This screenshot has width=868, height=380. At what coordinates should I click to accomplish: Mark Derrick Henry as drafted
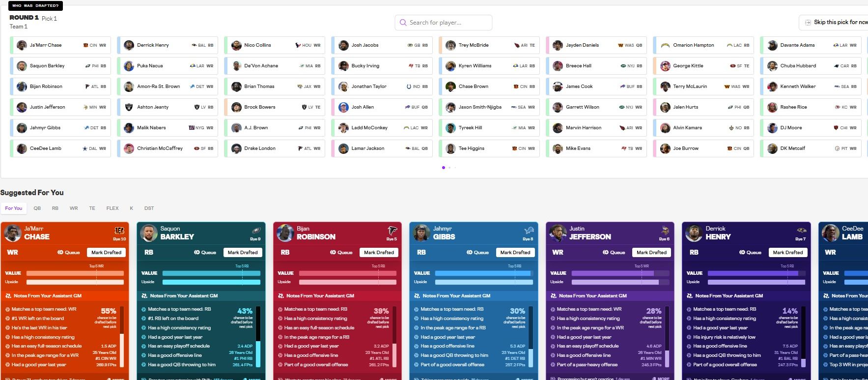tap(788, 253)
